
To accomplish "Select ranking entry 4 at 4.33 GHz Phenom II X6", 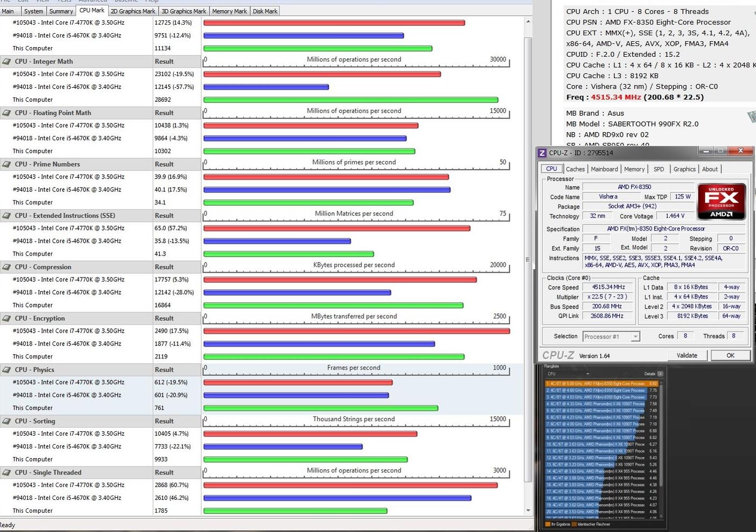I will [x=602, y=404].
